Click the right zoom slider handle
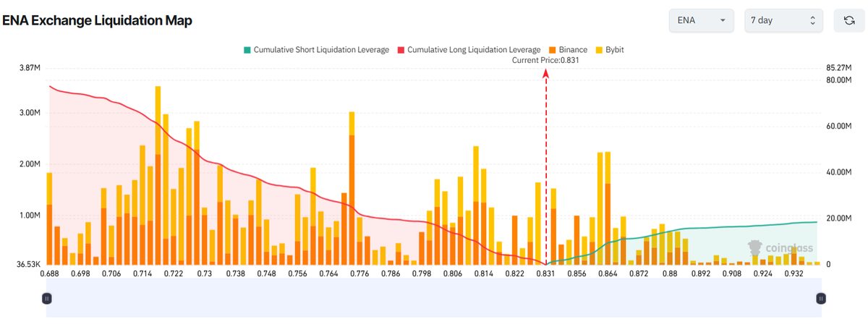Image resolution: width=868 pixels, height=327 pixels. [821, 298]
